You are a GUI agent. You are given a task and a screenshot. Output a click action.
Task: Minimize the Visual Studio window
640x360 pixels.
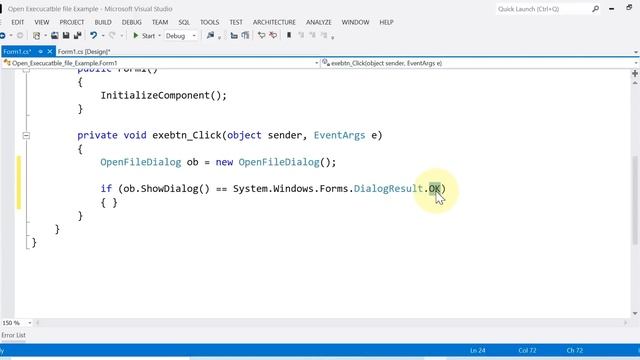(611, 9)
